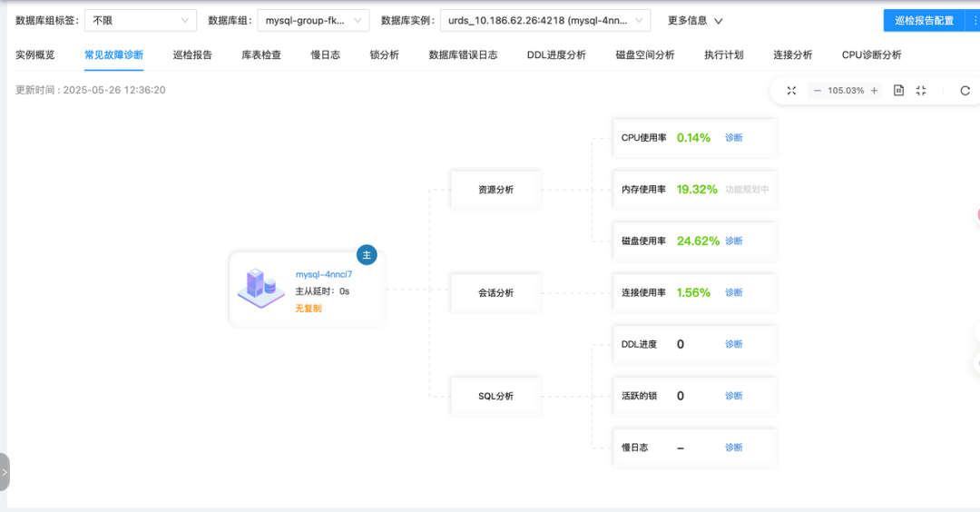Click the fit-to-view expand arrows icon
The image size is (980, 512).
(791, 91)
